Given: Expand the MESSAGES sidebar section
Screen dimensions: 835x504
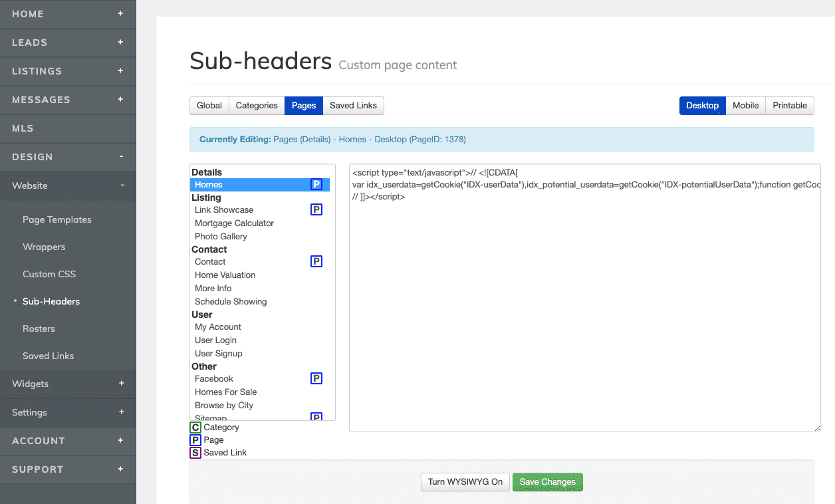Looking at the screenshot, I should 120,99.
